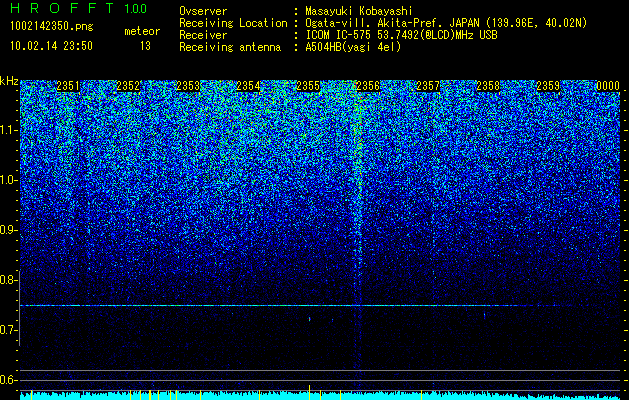
Task: Click the 2352 time label
Action: 128,86
